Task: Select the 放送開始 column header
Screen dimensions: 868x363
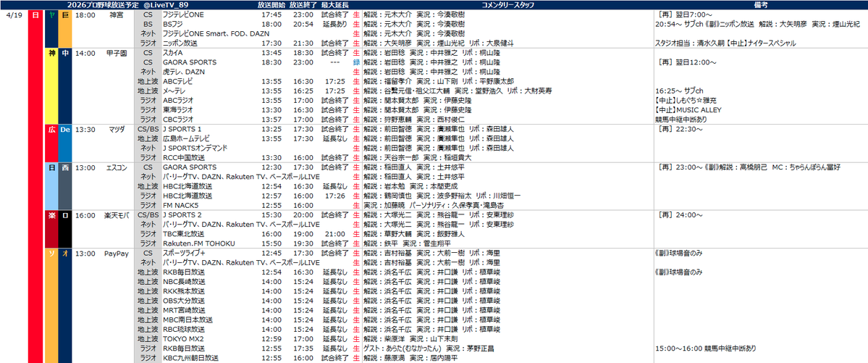Action: point(271,4)
